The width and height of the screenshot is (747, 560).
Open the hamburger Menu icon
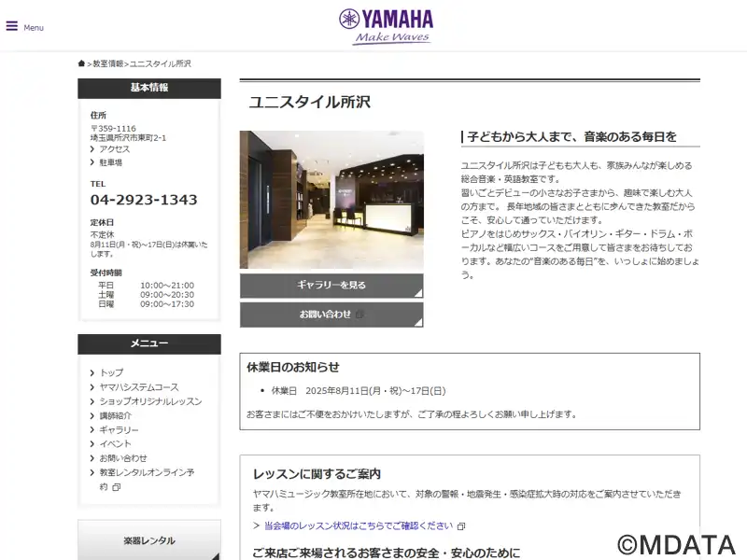coord(12,26)
